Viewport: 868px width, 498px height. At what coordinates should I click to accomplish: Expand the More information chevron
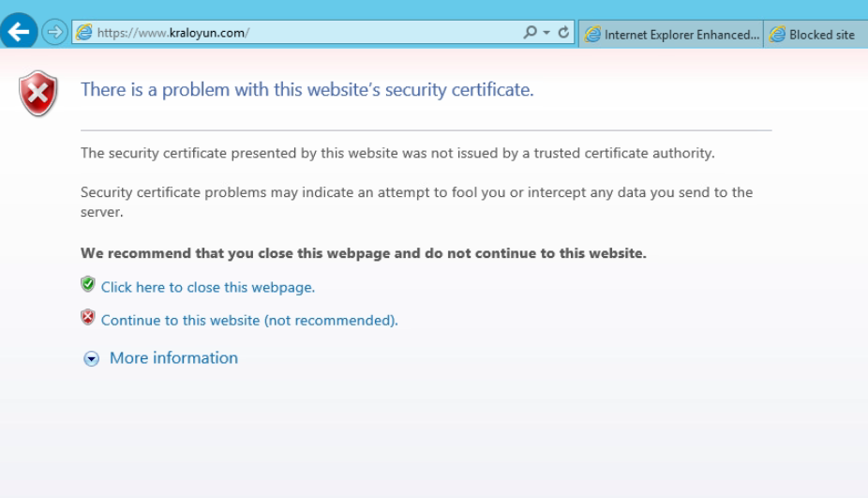pyautogui.click(x=91, y=358)
